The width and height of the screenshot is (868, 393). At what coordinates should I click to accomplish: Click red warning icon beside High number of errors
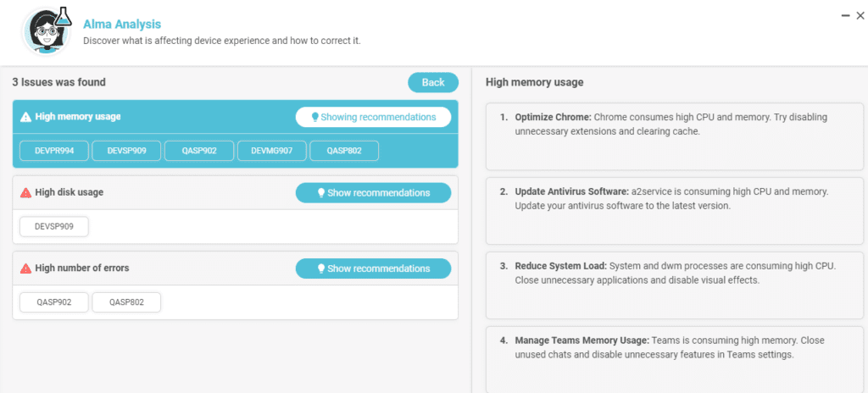(25, 268)
